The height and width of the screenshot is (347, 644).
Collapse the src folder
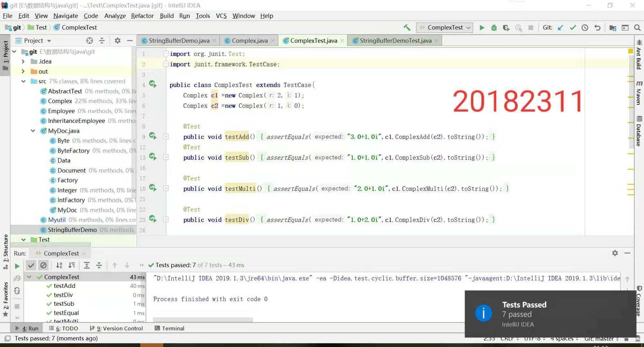(x=23, y=81)
